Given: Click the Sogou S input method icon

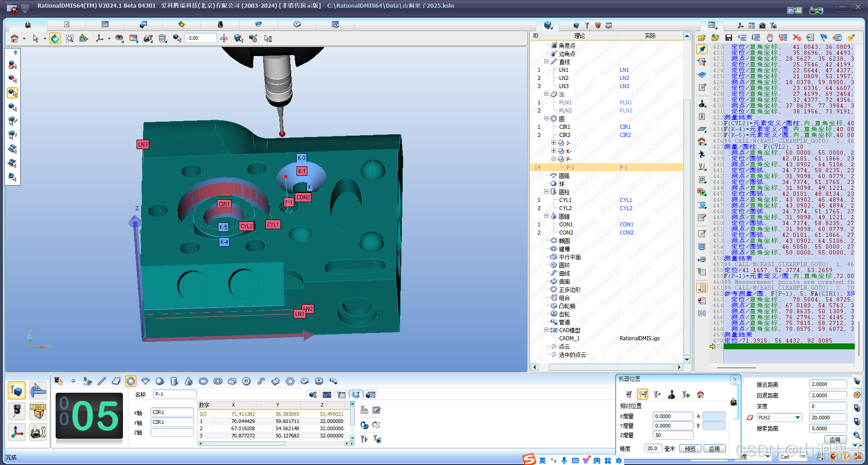Looking at the screenshot, I should coord(529,459).
